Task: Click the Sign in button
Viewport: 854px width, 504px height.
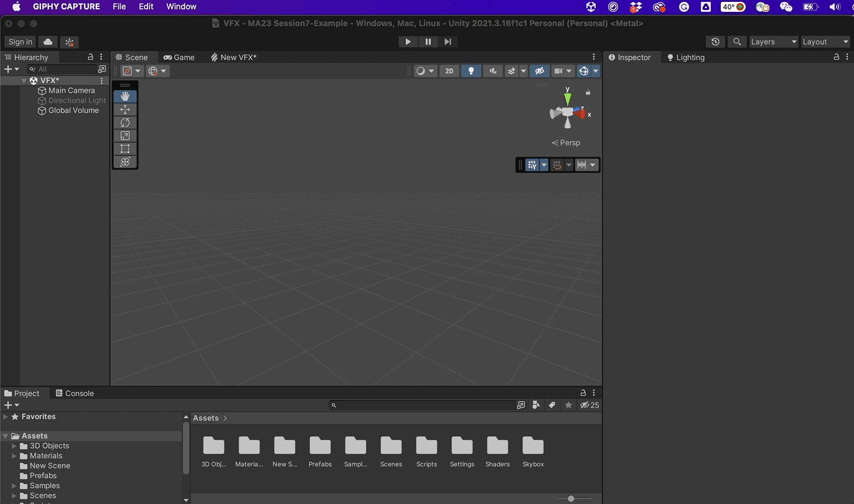Action: pyautogui.click(x=20, y=42)
